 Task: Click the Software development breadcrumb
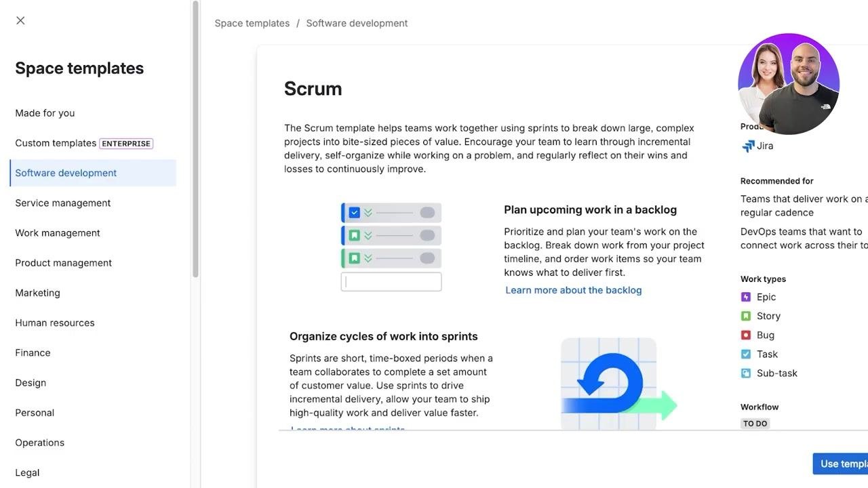(357, 23)
